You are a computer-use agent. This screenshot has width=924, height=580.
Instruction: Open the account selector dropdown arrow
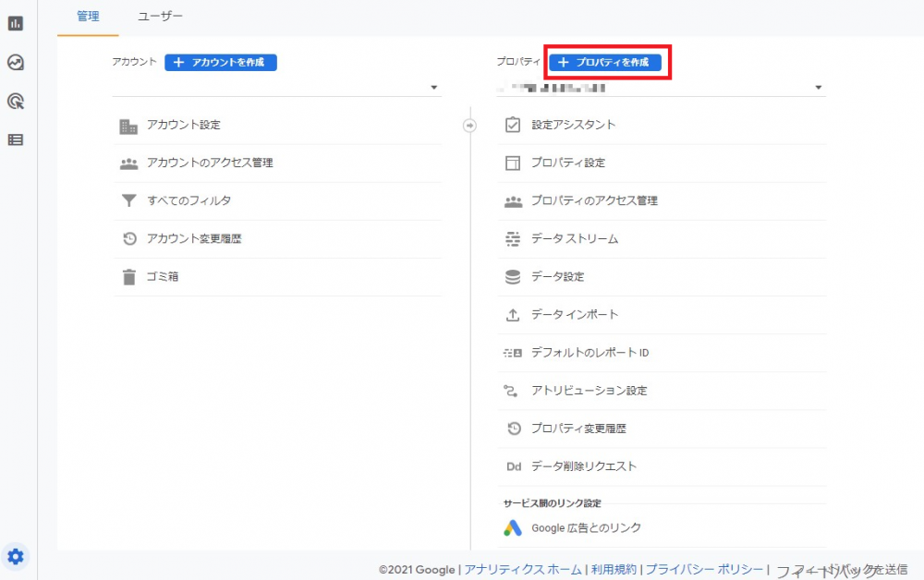click(433, 88)
